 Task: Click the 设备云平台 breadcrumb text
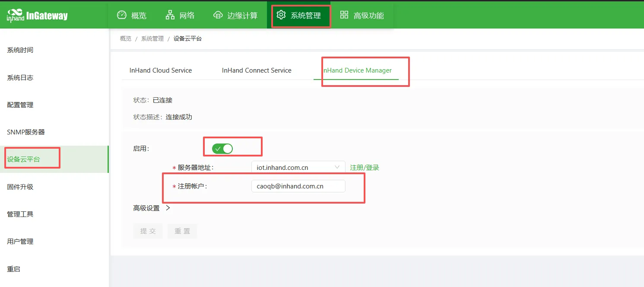(188, 39)
